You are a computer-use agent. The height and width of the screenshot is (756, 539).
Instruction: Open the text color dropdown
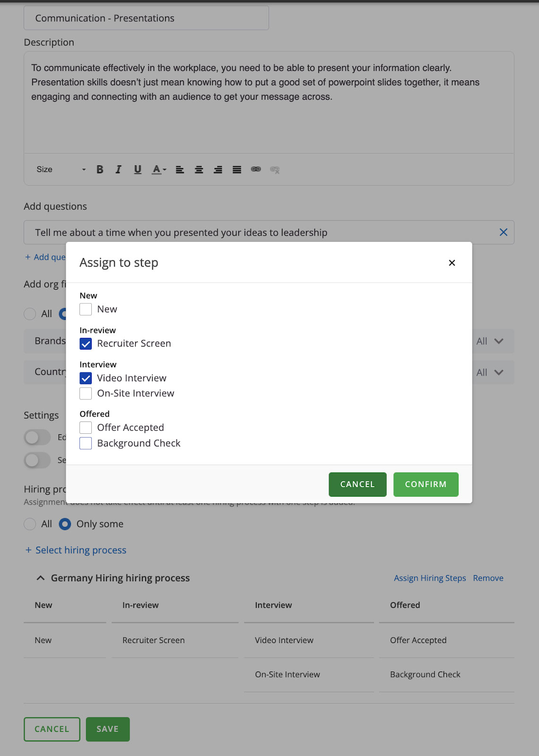tap(159, 170)
